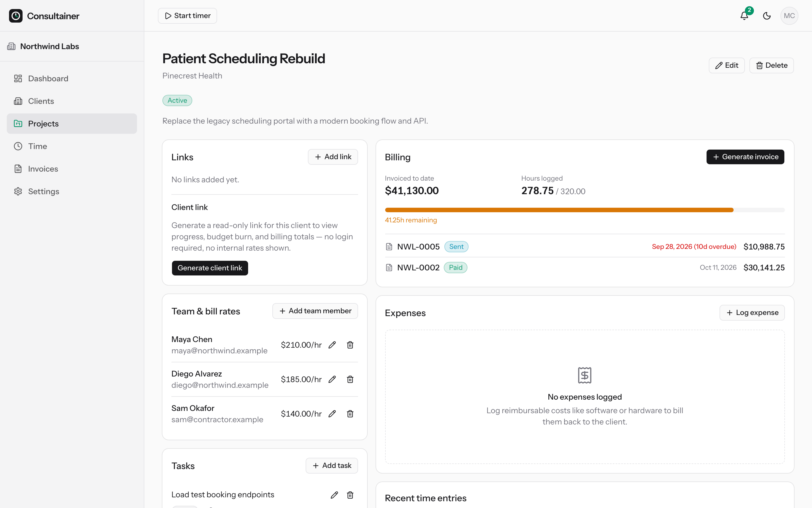Click the Pinecrest Health client name
Viewport: 812px width, 508px height.
192,76
